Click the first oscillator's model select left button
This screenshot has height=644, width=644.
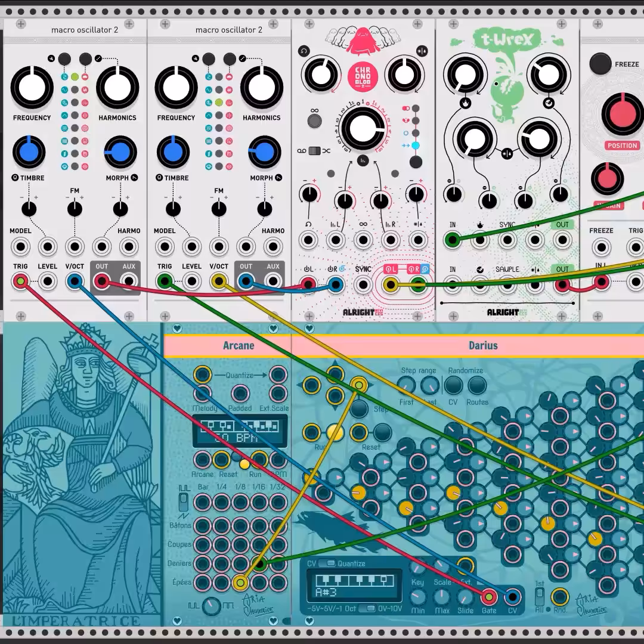[64, 59]
